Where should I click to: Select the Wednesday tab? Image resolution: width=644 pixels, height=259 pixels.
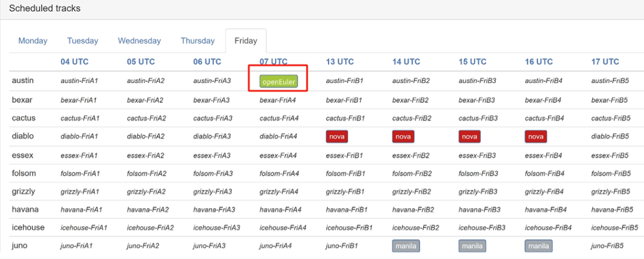coord(139,41)
